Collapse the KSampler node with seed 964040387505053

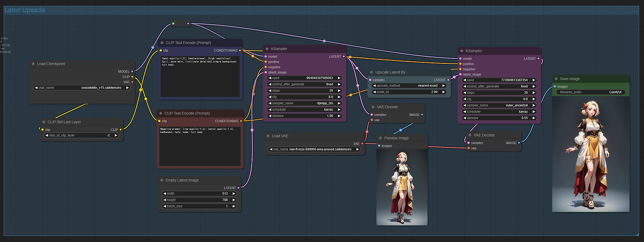tap(267, 49)
